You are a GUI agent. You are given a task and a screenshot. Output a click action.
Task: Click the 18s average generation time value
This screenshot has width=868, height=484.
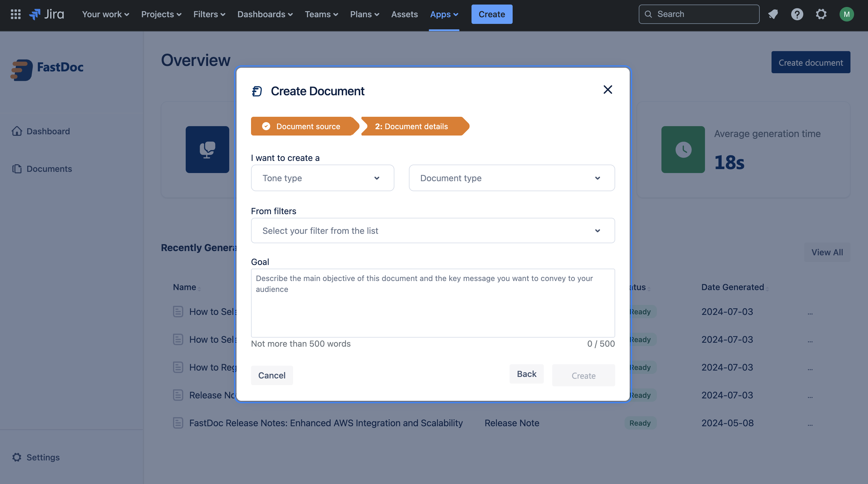(729, 162)
